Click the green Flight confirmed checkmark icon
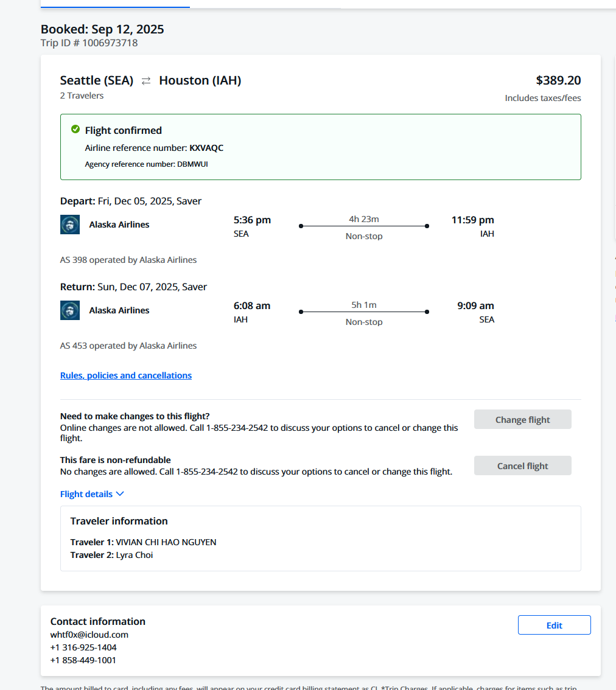Screen dimensions: 616x690 tap(75, 130)
